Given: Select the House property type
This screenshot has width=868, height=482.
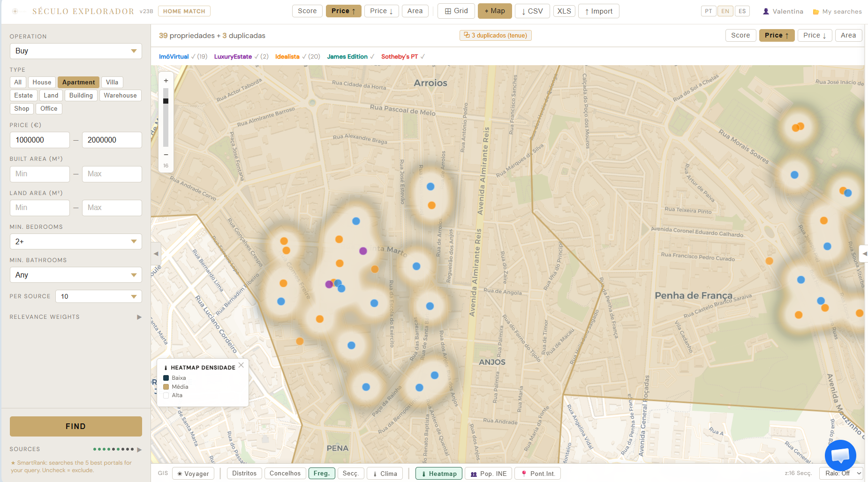Looking at the screenshot, I should (x=42, y=82).
